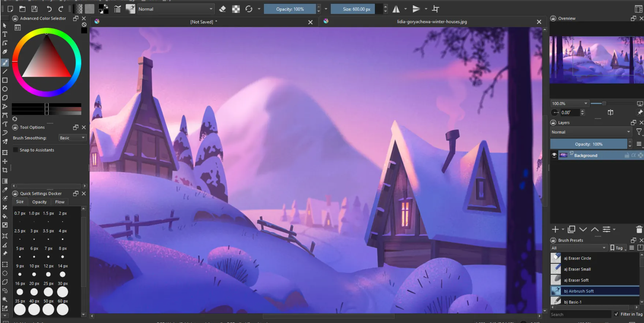Select the Color Picker tool
Viewport: 644px width, 323px height.
[5, 190]
